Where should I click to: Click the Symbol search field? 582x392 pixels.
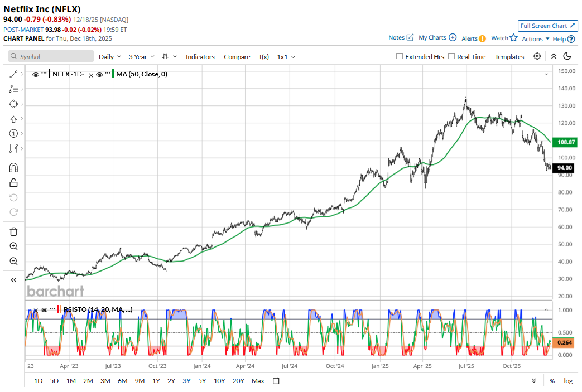pyautogui.click(x=51, y=56)
